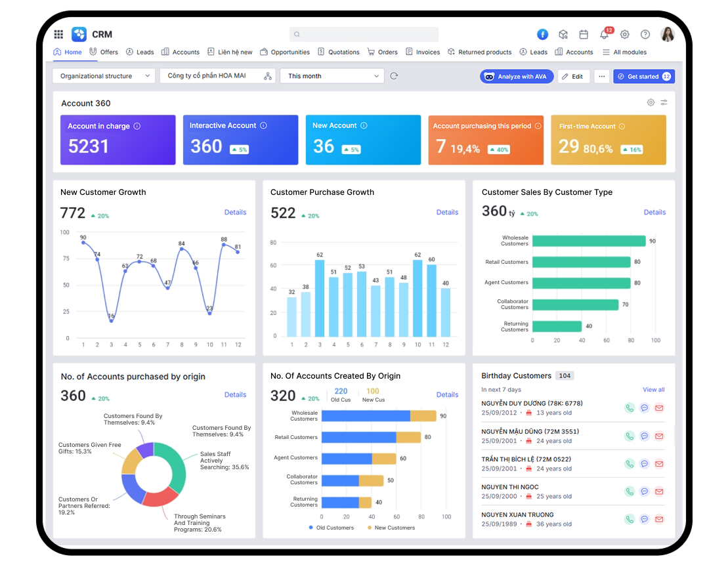Image resolution: width=728 pixels, height=565 pixels.
Task: Open Account 360 widget settings gear
Action: (650, 102)
